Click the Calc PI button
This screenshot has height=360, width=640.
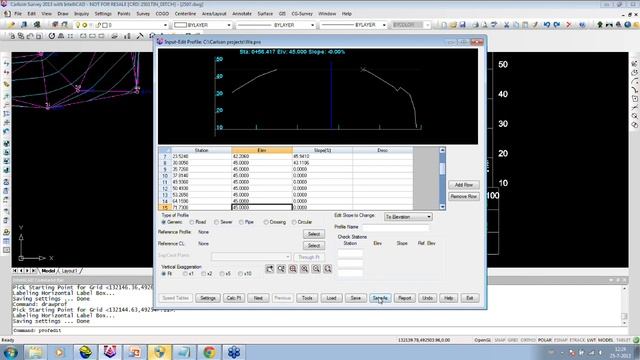point(233,298)
